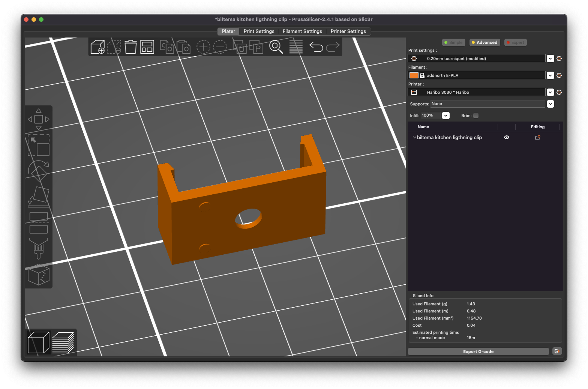This screenshot has height=389, width=588.
Task: Click the Arrange objects toolbar icon
Action: pos(147,47)
